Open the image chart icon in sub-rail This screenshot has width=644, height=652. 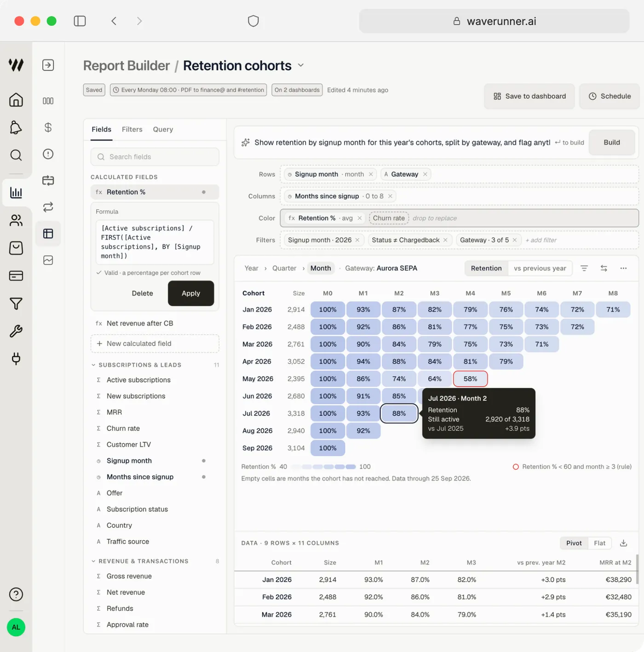[48, 260]
